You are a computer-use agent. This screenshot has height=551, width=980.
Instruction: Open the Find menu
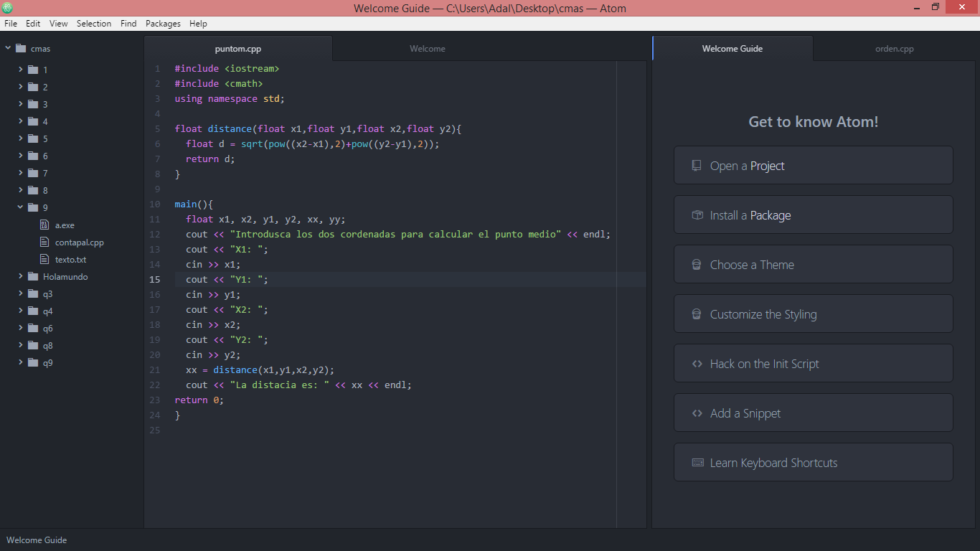(128, 24)
